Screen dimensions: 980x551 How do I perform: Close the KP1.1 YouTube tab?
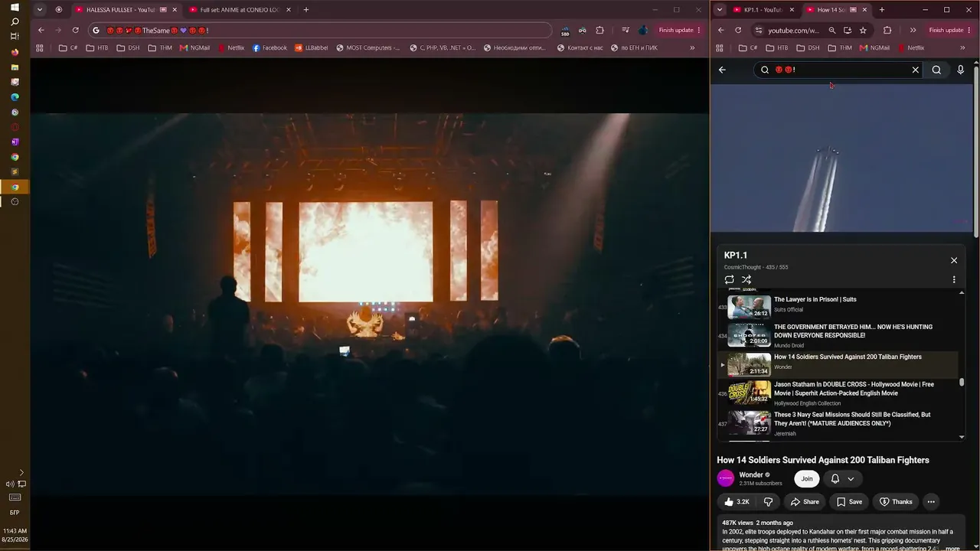tap(792, 10)
